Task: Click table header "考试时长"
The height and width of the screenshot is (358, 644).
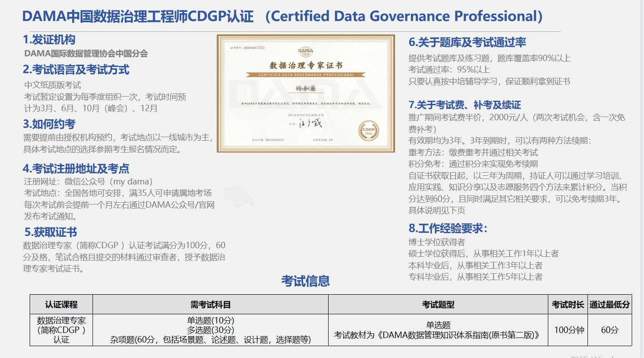Action: [x=568, y=305]
